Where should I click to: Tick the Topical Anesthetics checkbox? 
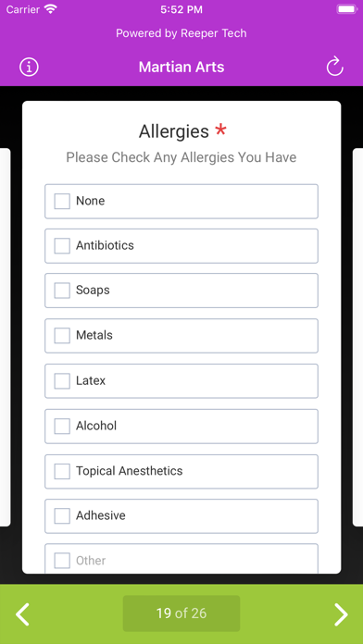(x=62, y=471)
